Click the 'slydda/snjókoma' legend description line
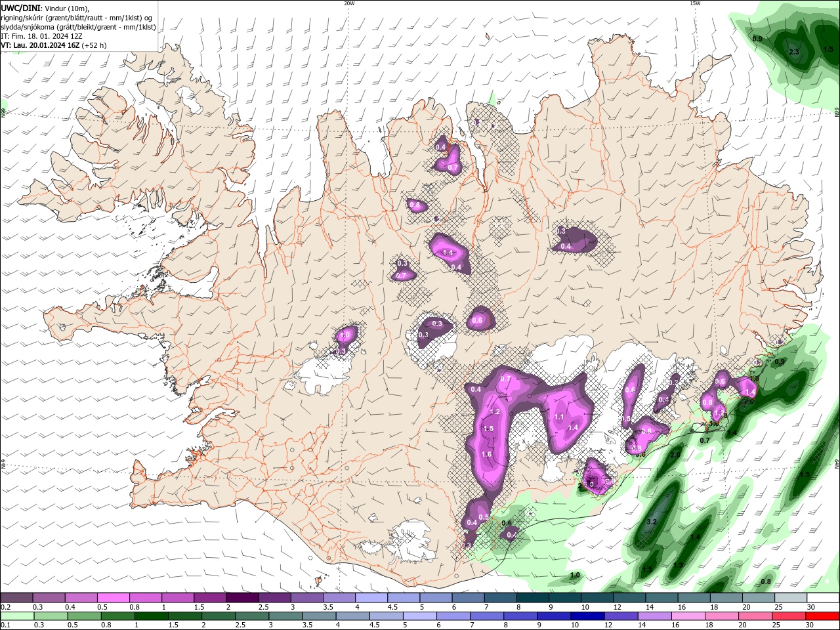The image size is (840, 630). pyautogui.click(x=78, y=27)
